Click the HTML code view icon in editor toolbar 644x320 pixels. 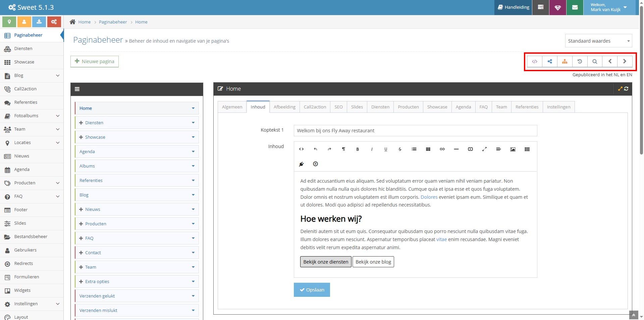pyautogui.click(x=301, y=149)
